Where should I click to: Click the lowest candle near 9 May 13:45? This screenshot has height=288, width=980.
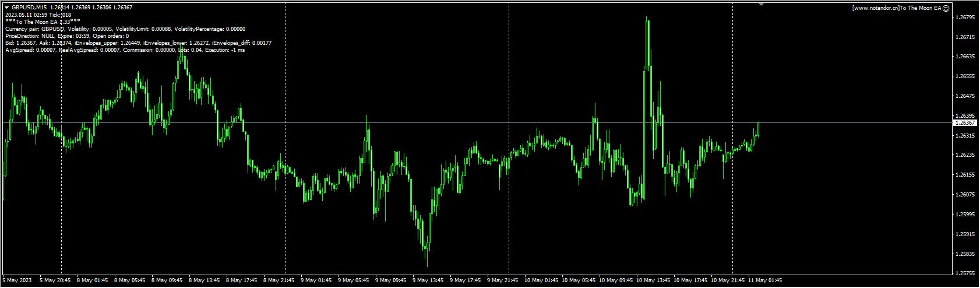pyautogui.click(x=426, y=248)
